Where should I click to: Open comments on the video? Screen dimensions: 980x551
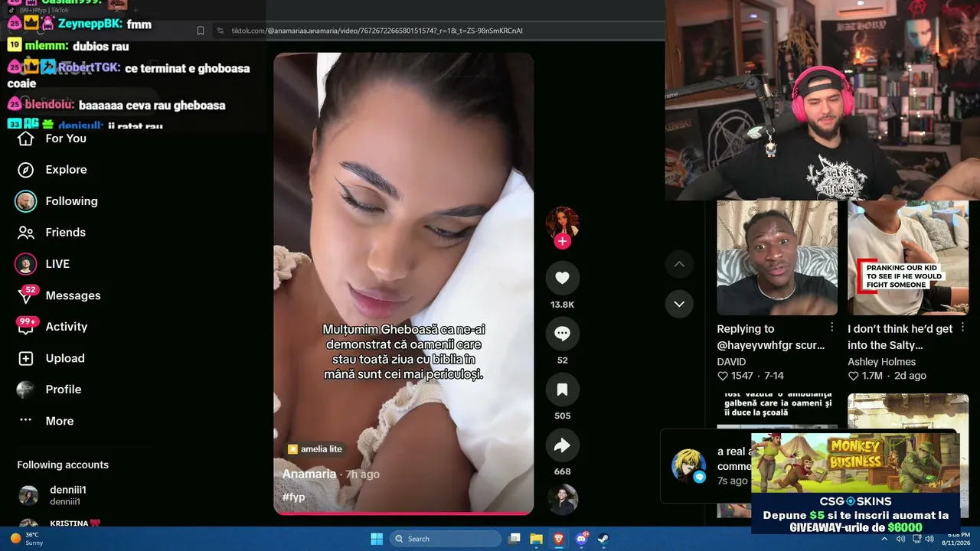pyautogui.click(x=562, y=334)
